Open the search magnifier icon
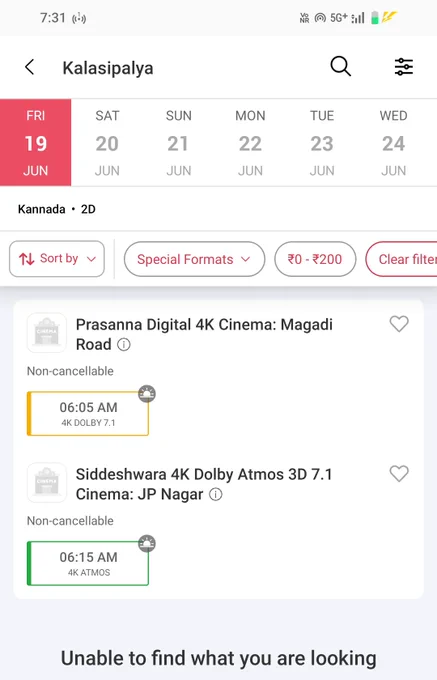The height and width of the screenshot is (680, 437). pyautogui.click(x=340, y=67)
